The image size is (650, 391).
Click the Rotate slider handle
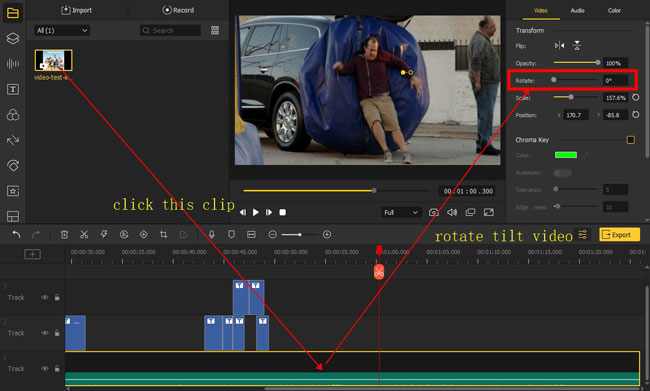(x=553, y=80)
